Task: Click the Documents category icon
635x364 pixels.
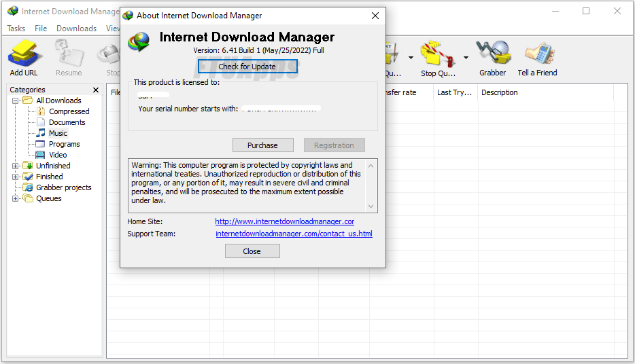Action: [41, 122]
